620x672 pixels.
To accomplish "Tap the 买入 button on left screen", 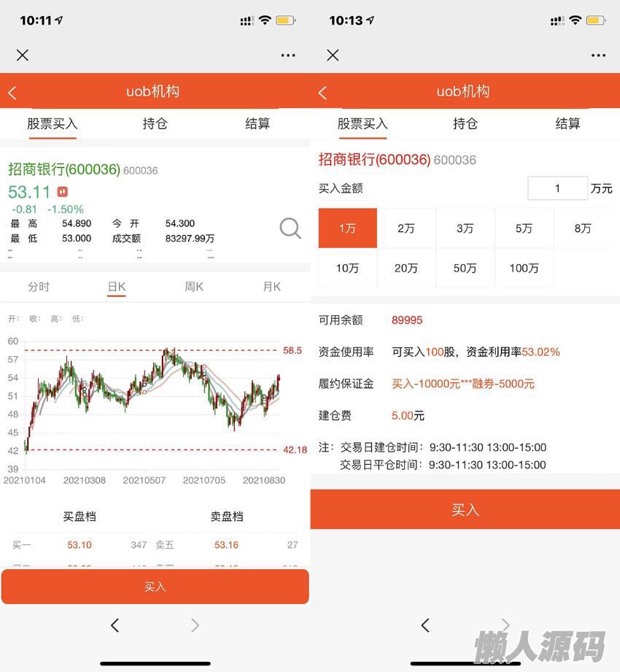I will (155, 587).
